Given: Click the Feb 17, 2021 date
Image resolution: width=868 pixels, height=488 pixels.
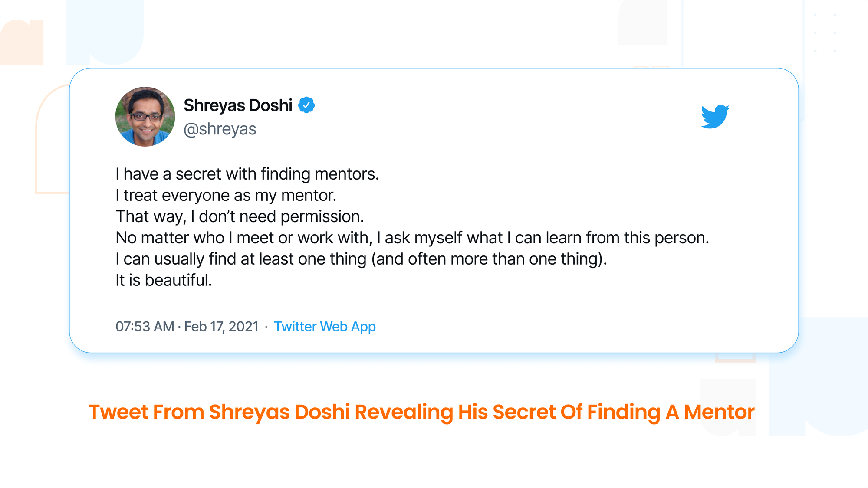Looking at the screenshot, I should point(221,327).
